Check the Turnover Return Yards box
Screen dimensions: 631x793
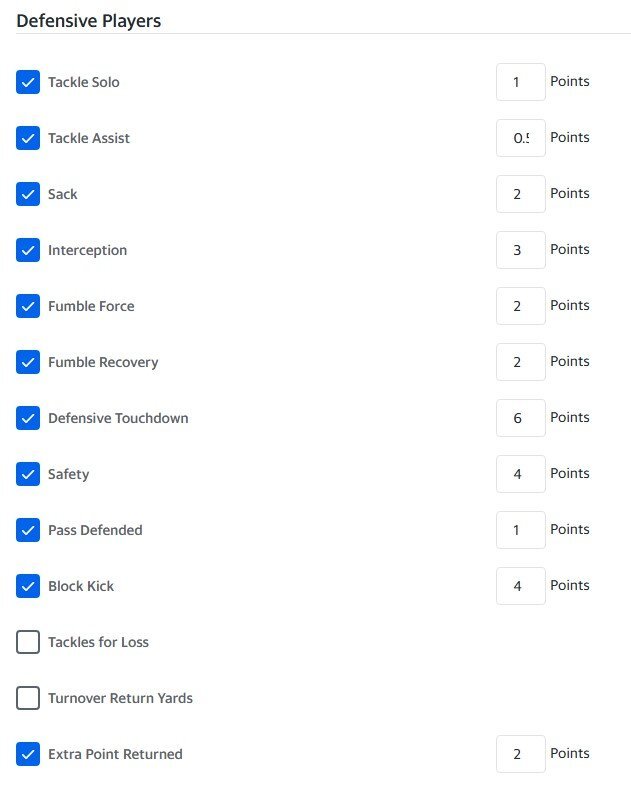[28, 698]
